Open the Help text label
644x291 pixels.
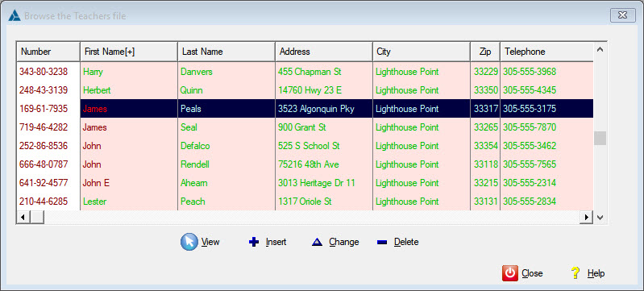point(596,273)
